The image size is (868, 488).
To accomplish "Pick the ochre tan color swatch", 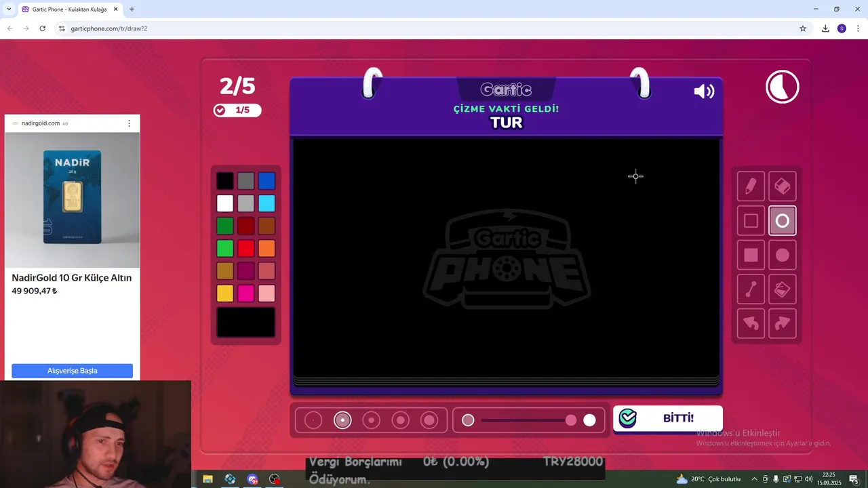I will pos(225,270).
